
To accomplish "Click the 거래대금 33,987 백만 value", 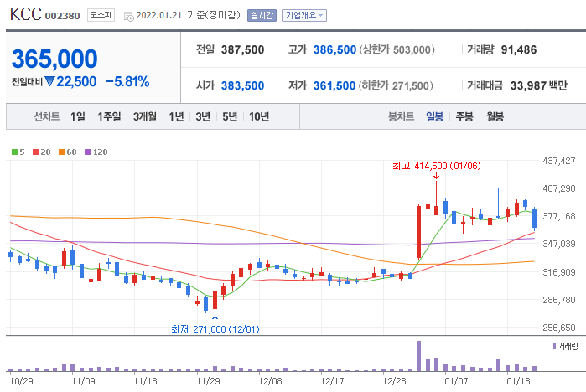I will pos(538,86).
